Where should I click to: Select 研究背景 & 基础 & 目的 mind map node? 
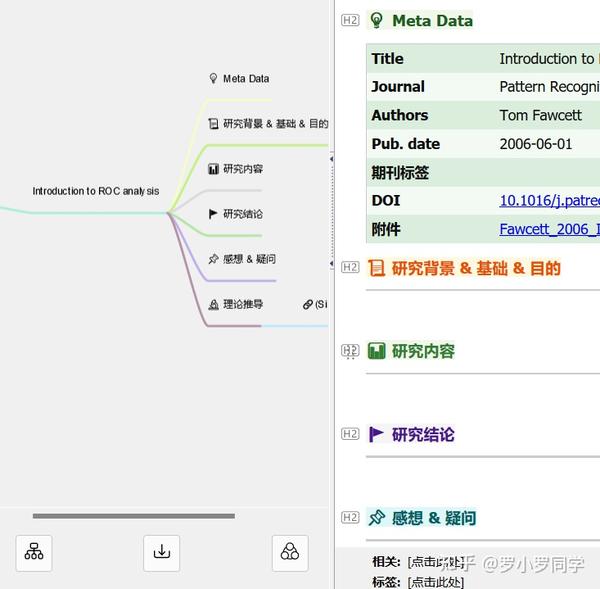[276, 124]
